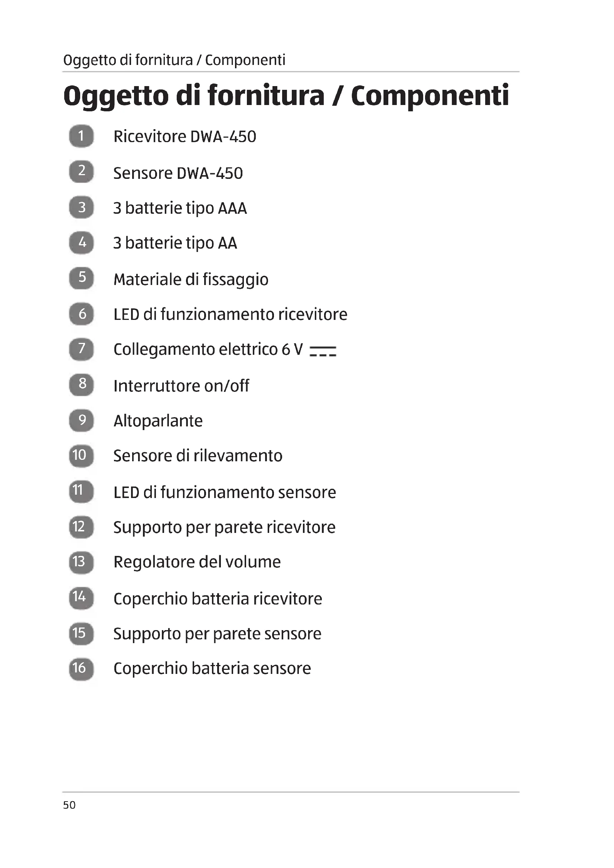
Task: Click the number 14 badge icon
Action: pos(81,598)
